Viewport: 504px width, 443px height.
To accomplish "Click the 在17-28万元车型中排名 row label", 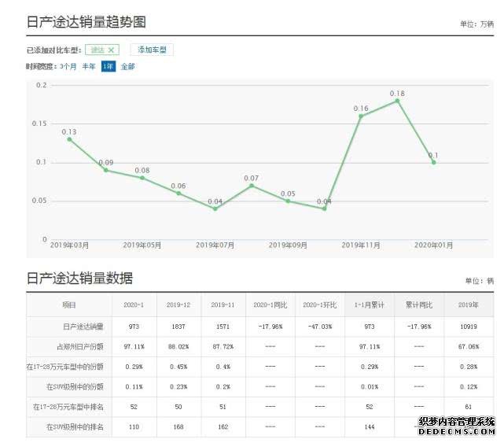I will pyautogui.click(x=68, y=407).
